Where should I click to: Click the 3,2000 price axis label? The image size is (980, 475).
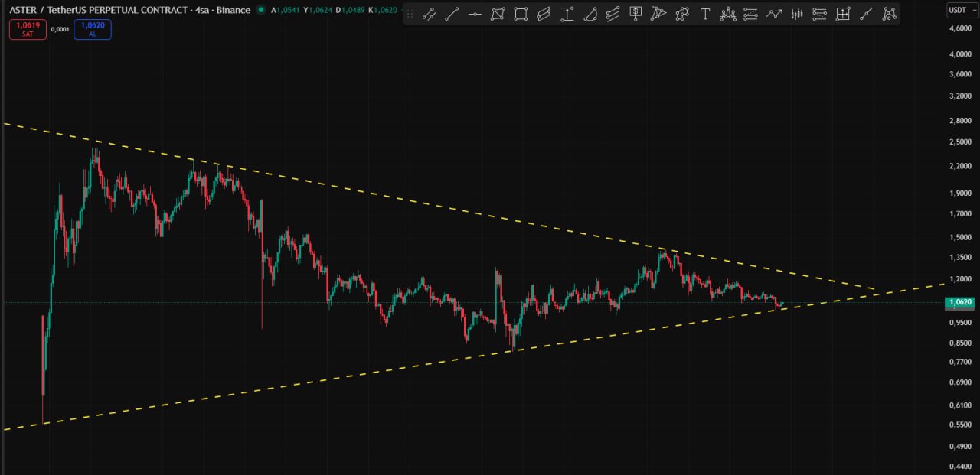[961, 96]
